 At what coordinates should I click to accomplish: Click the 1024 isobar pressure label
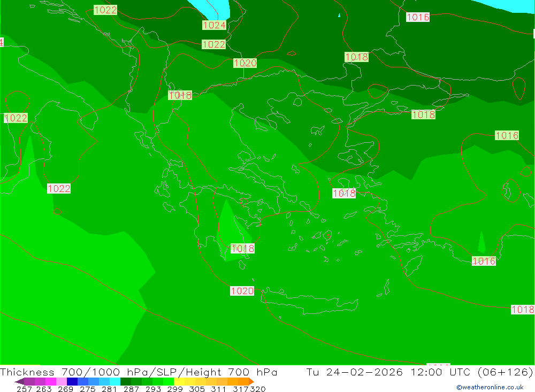(214, 25)
